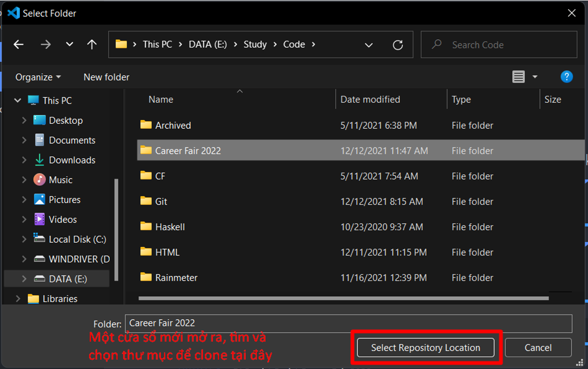Click Select Repository Location button
This screenshot has width=588, height=369.
click(x=426, y=348)
